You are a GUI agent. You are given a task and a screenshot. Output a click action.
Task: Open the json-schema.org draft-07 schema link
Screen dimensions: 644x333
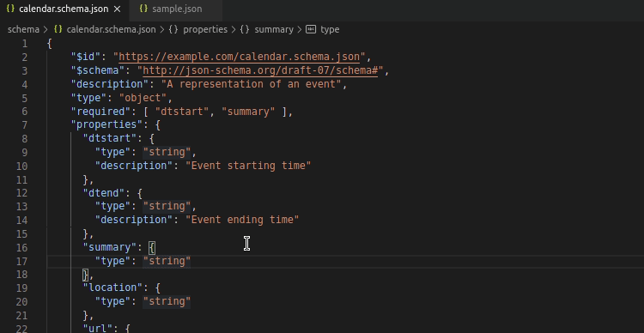click(x=260, y=70)
